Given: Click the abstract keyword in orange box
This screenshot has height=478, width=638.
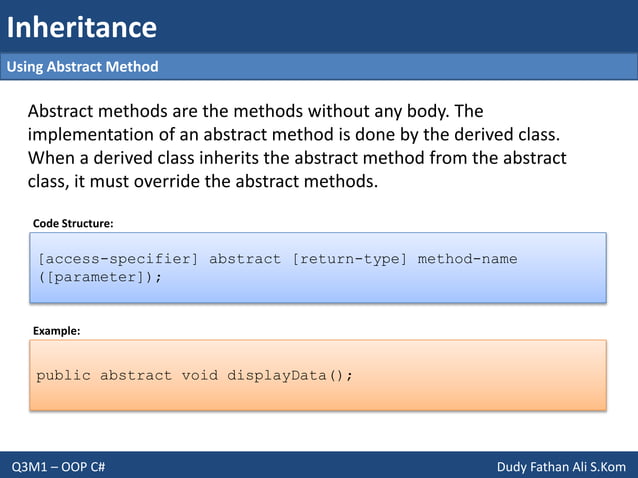Looking at the screenshot, I should (x=136, y=375).
